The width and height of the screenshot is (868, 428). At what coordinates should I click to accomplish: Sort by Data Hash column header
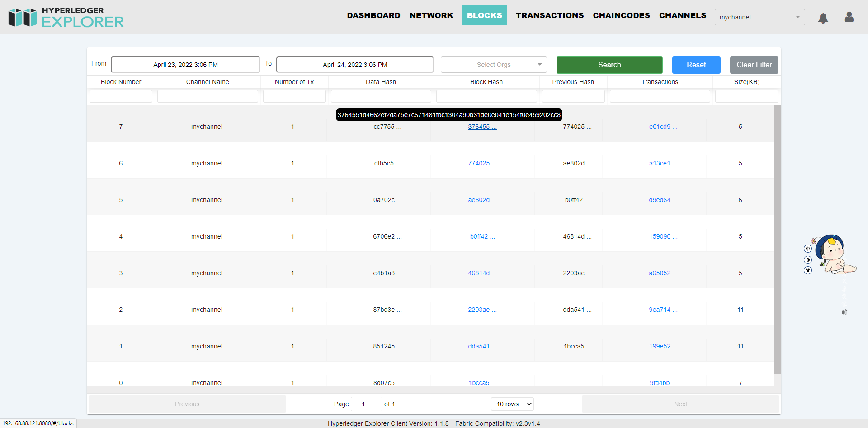(x=381, y=82)
